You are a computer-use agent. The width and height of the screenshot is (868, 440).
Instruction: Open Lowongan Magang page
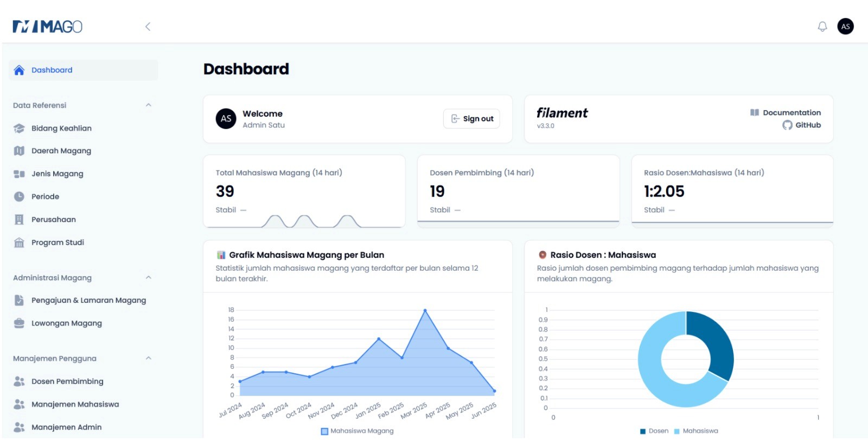pyautogui.click(x=84, y=323)
